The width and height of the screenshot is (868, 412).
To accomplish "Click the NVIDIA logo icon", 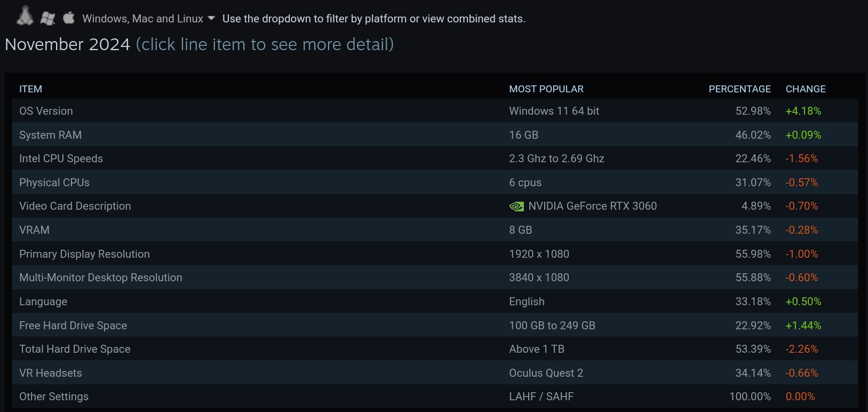I will tap(516, 207).
